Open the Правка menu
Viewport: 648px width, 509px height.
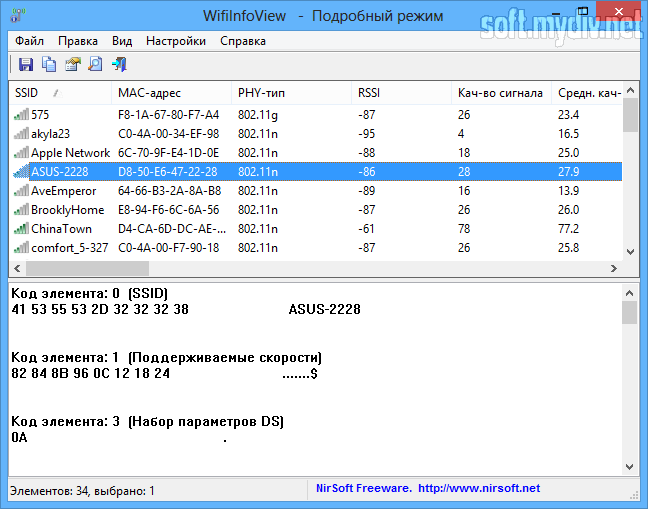tap(78, 41)
